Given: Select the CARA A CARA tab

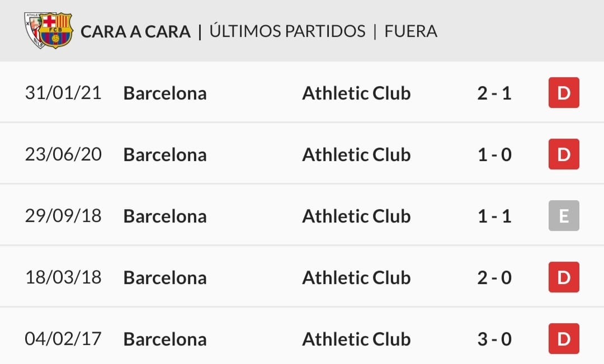Looking at the screenshot, I should [135, 31].
